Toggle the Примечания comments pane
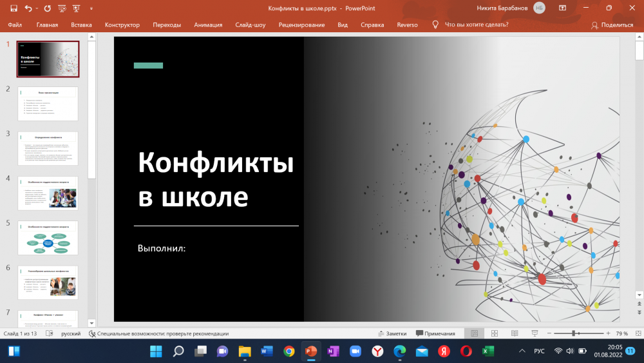This screenshot has width=644, height=363. coord(435,333)
